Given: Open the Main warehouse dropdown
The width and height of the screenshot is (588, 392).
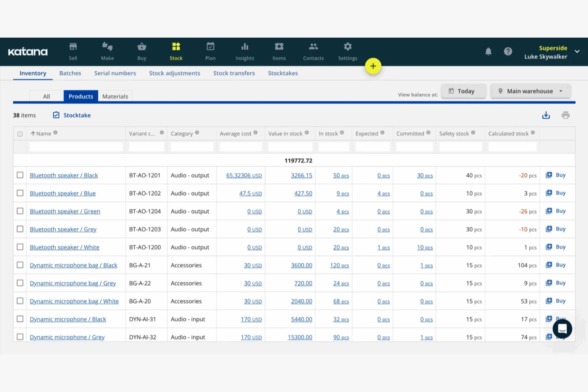Looking at the screenshot, I should click(530, 91).
